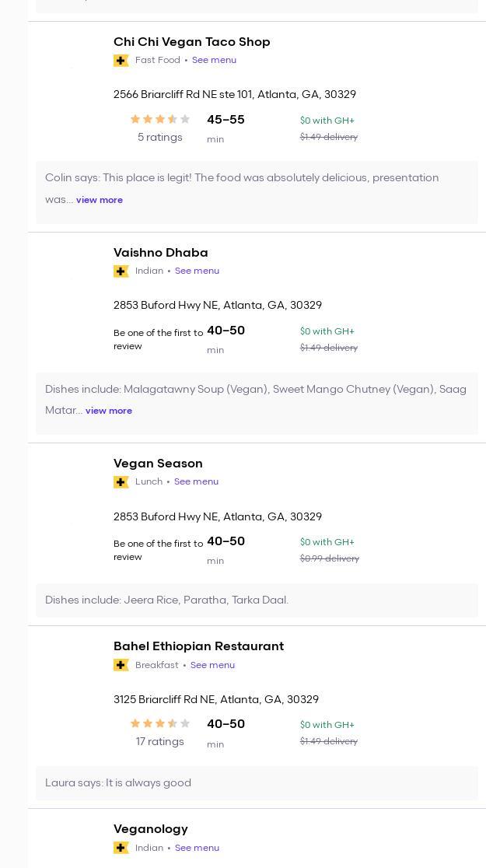486x868 pixels.
Task: Click the star rating for Bahel Ethiopian Restaurant
Action: tap(159, 723)
